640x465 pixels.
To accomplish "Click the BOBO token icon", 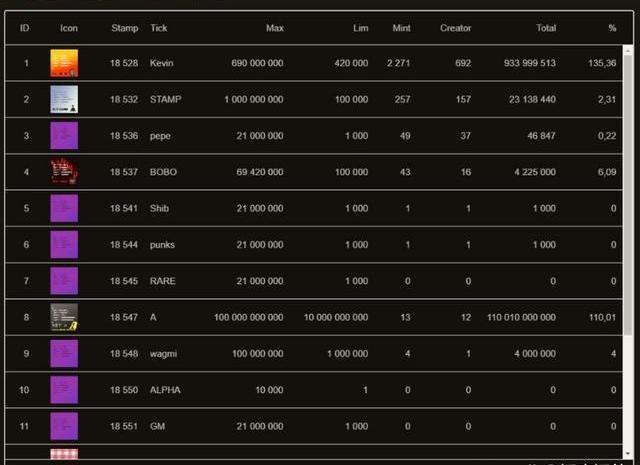I will pos(64,172).
